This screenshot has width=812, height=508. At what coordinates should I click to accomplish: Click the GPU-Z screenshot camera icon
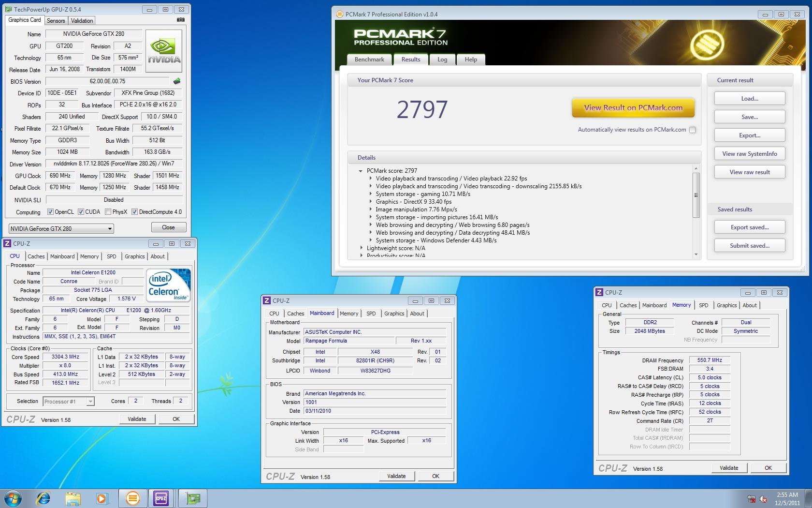click(180, 20)
